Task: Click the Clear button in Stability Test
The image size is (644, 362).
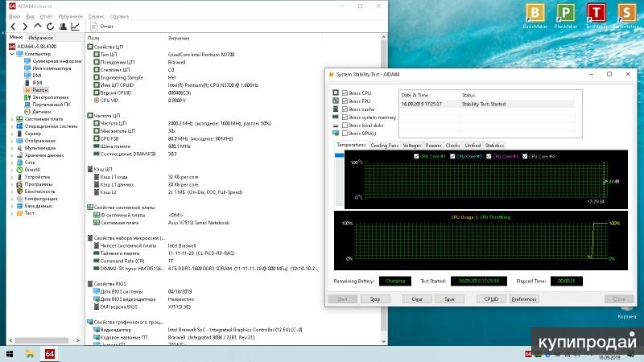Action: 417,299
